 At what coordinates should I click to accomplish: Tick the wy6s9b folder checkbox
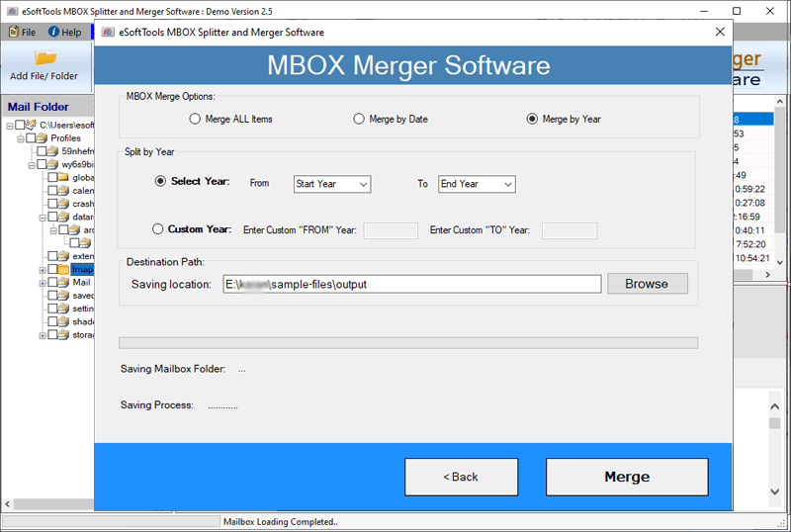[42, 164]
